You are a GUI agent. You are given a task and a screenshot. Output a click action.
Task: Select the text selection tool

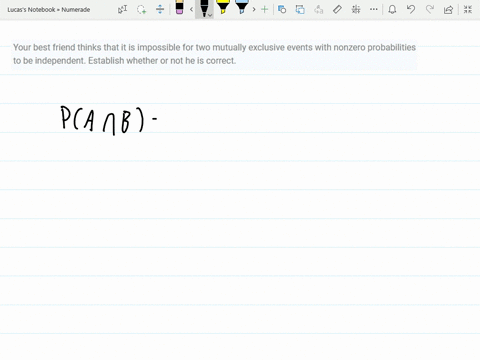122,9
